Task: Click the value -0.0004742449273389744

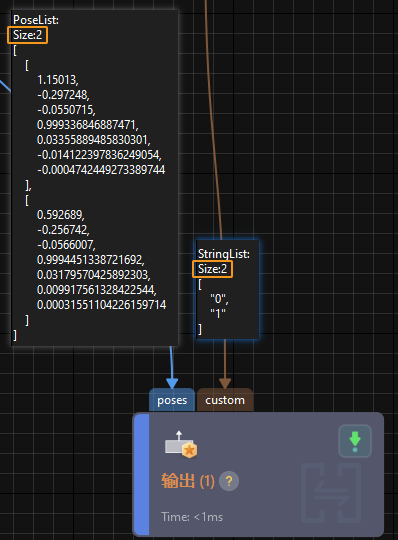Action: (x=101, y=170)
